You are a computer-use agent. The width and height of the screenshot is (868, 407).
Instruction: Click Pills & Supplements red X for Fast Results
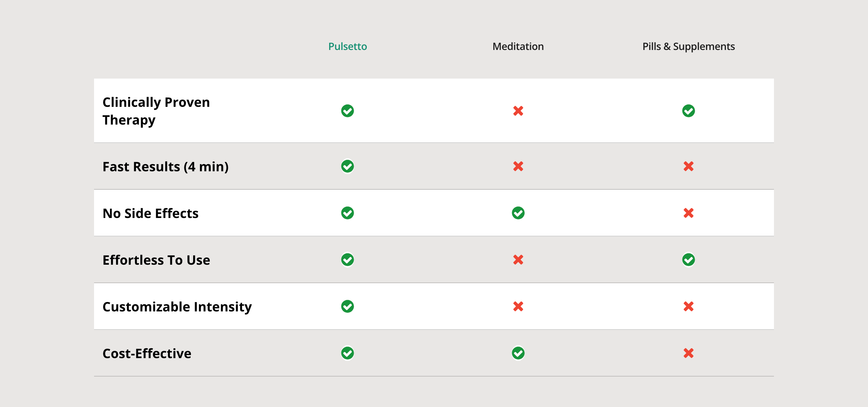click(688, 166)
